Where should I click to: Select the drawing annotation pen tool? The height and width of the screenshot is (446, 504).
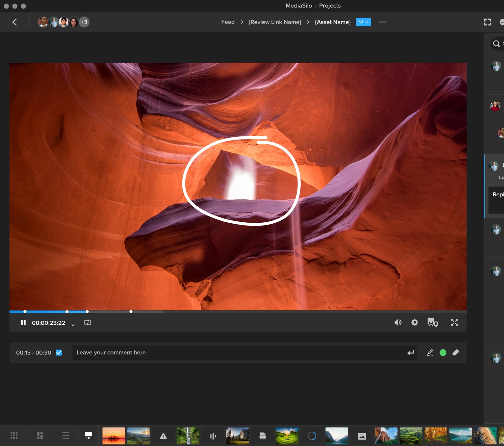coord(430,353)
